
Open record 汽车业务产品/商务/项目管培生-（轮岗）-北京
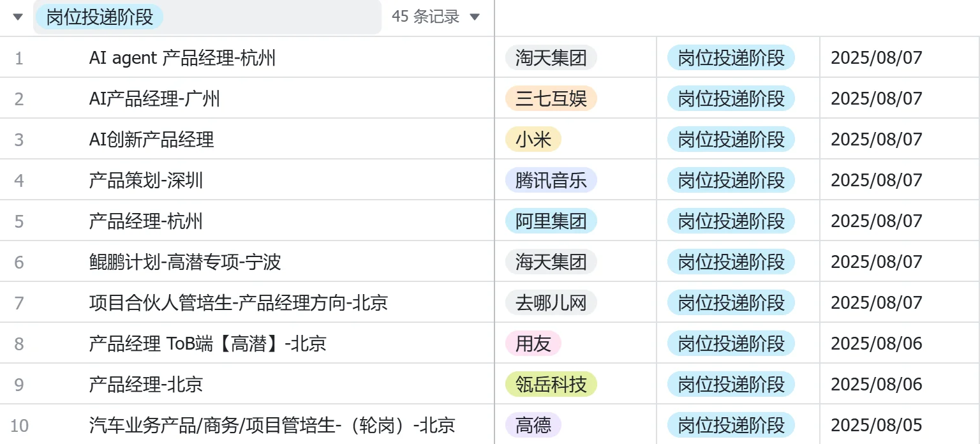coord(272,426)
